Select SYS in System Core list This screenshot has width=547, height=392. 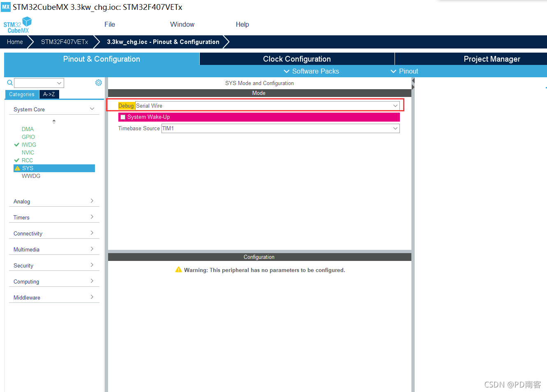tap(54, 168)
